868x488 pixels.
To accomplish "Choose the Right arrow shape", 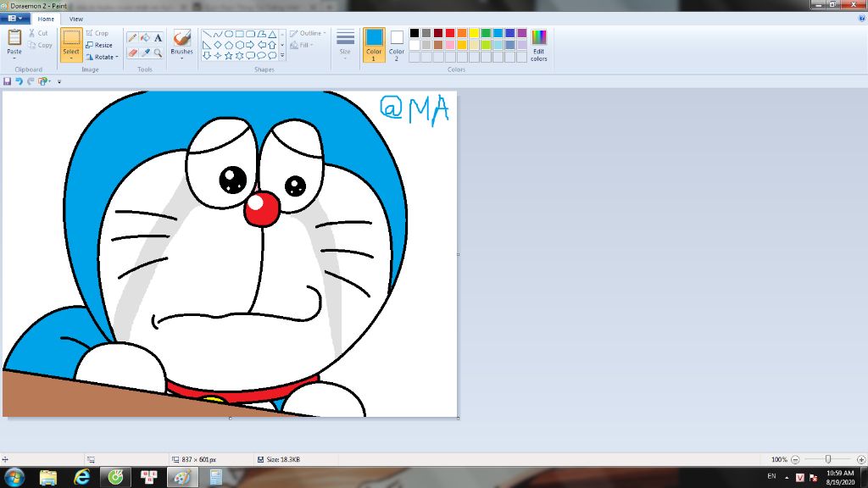I will point(250,45).
